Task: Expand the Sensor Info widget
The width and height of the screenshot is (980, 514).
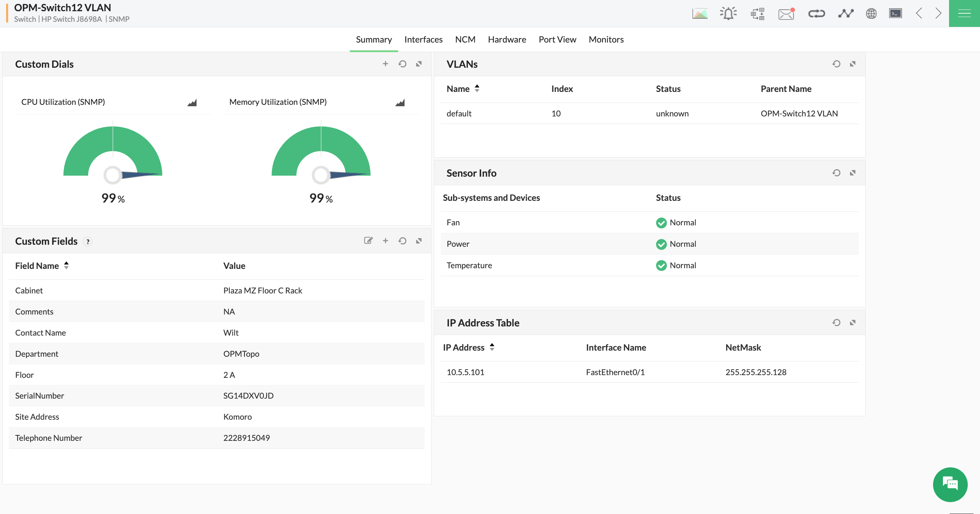Action: click(x=852, y=173)
